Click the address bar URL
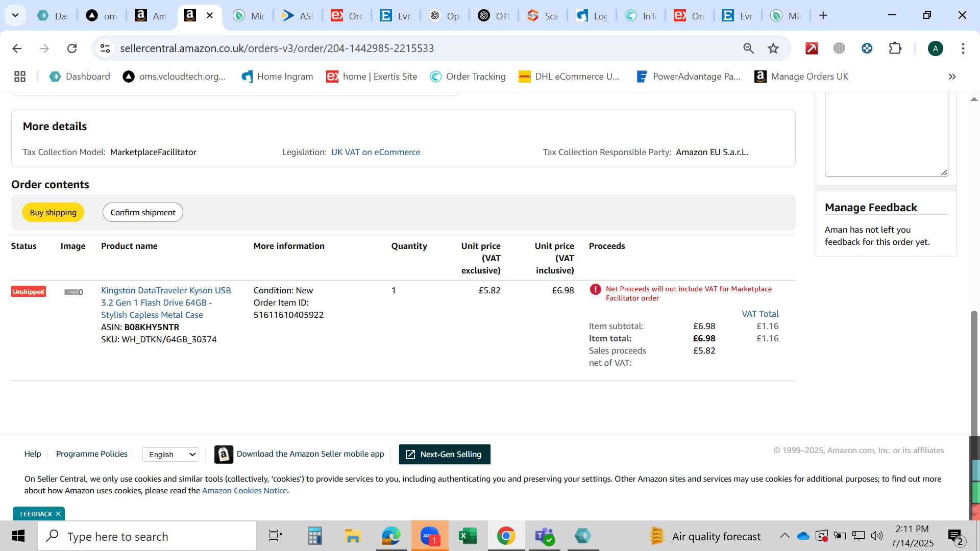 tap(277, 48)
